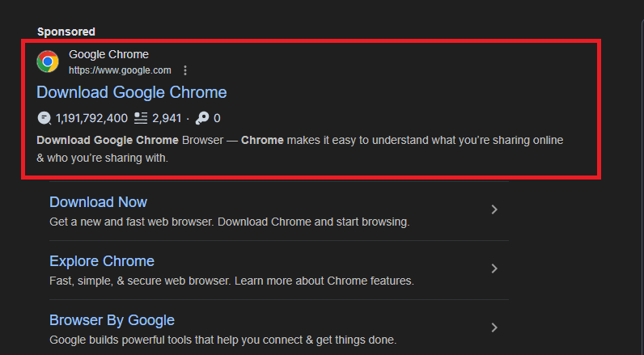644x355 pixels.
Task: Open the Download Now sitelink
Action: coord(98,202)
